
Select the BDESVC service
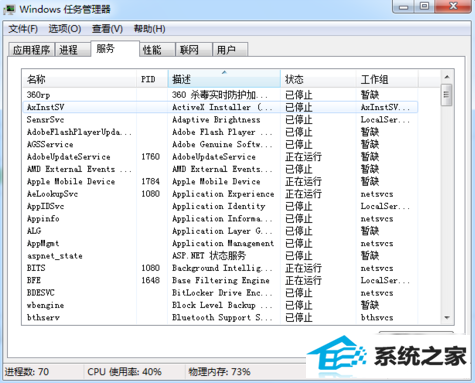[x=41, y=293]
